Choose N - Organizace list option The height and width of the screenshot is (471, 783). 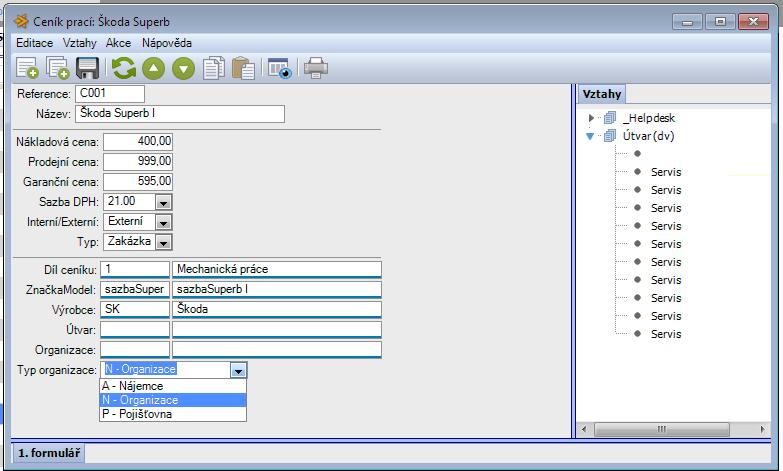click(173, 400)
